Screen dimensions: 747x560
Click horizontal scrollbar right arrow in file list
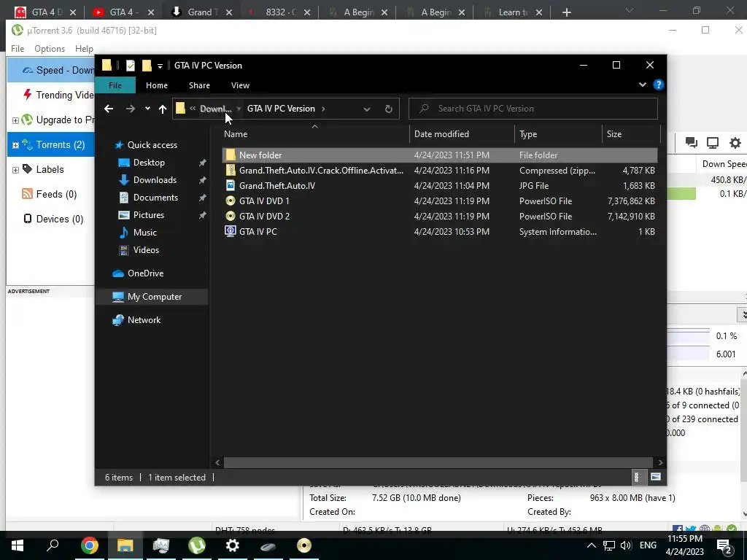tap(660, 462)
